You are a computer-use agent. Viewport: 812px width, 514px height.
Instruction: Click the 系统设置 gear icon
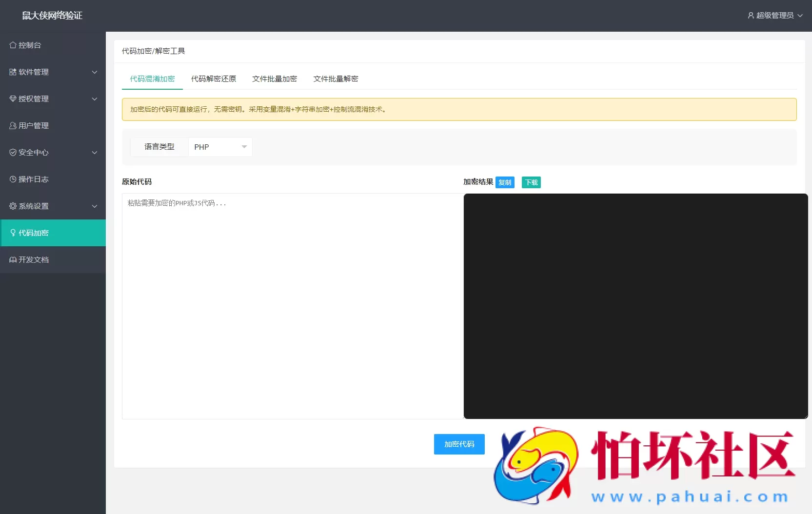pyautogui.click(x=13, y=206)
